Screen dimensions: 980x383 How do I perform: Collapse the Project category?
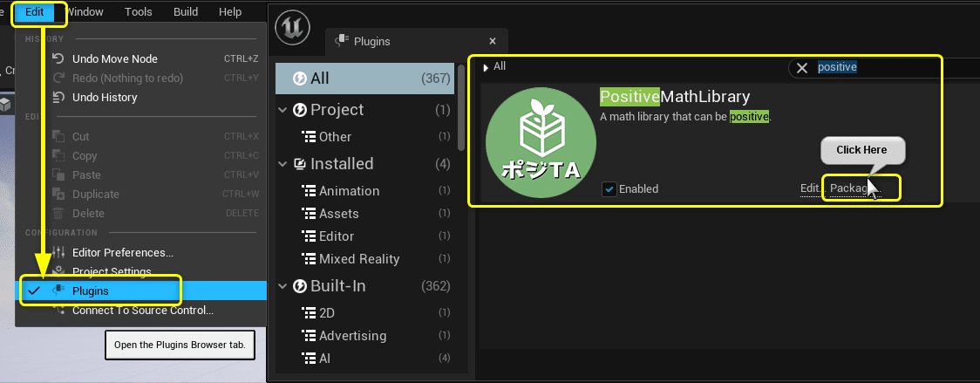pyautogui.click(x=282, y=110)
